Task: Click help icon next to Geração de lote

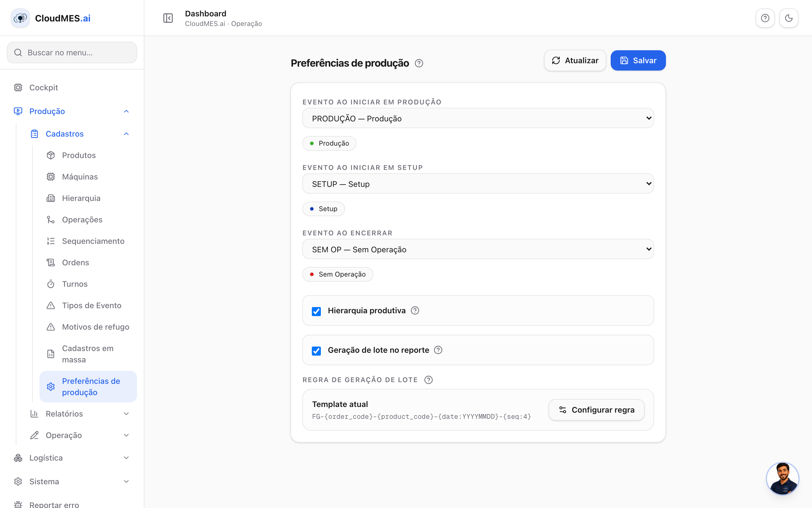Action: [x=438, y=350]
